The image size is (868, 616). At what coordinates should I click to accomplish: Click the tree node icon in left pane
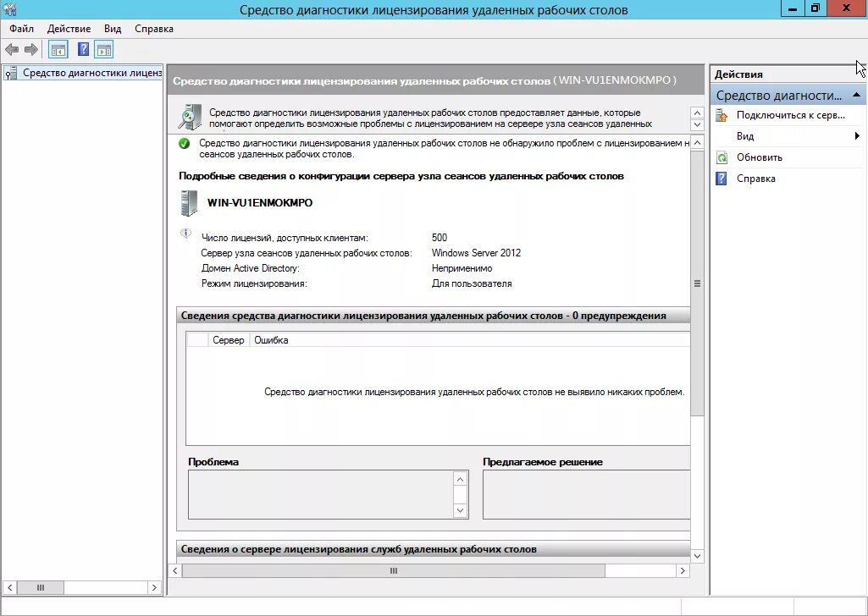coord(10,73)
